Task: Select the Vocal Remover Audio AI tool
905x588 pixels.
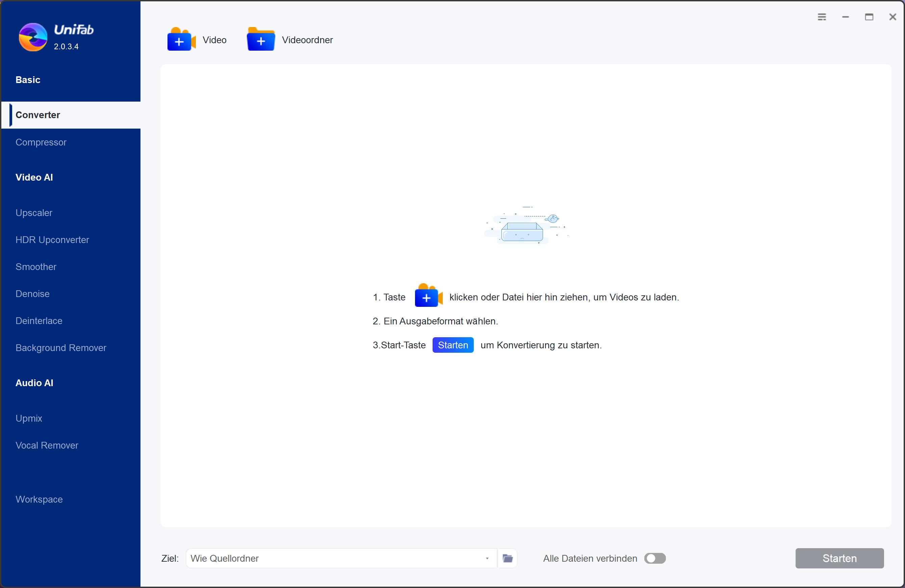Action: [x=47, y=445]
